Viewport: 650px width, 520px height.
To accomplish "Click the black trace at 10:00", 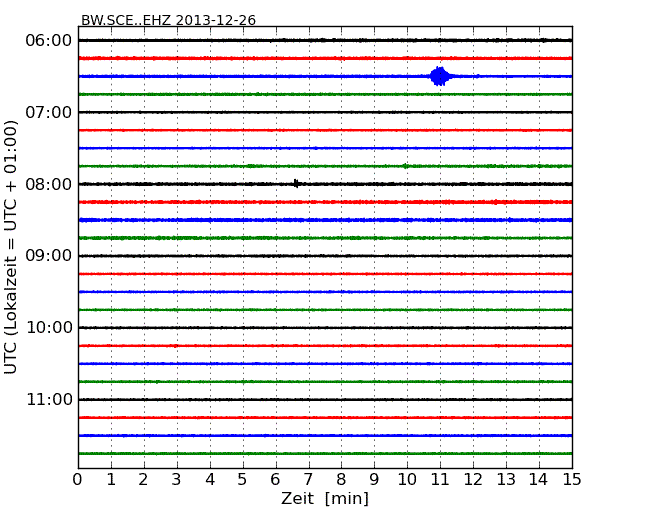I will tap(325, 328).
